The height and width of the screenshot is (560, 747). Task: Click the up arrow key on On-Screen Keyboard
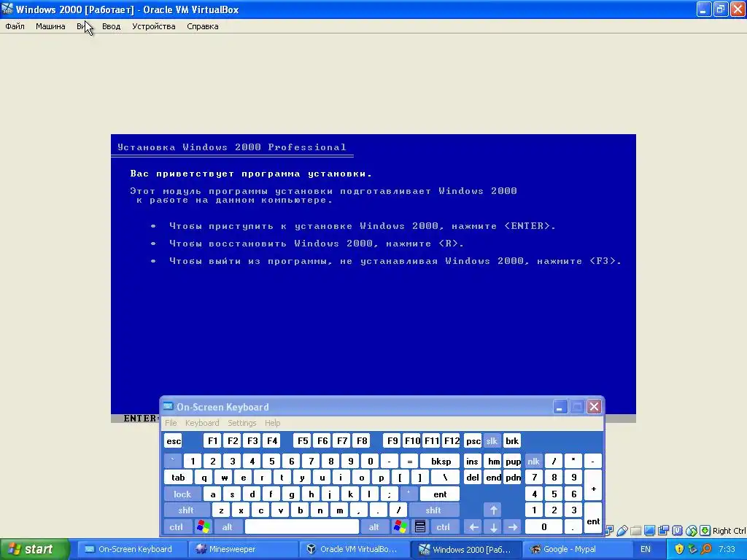tap(494, 510)
